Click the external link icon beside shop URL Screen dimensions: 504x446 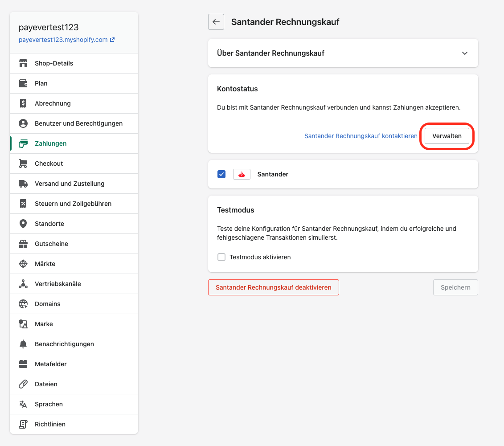[112, 40]
